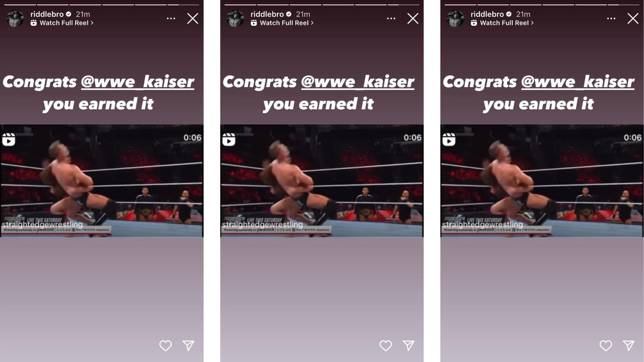Open more options on middle story
This screenshot has width=644, height=362.
click(391, 18)
